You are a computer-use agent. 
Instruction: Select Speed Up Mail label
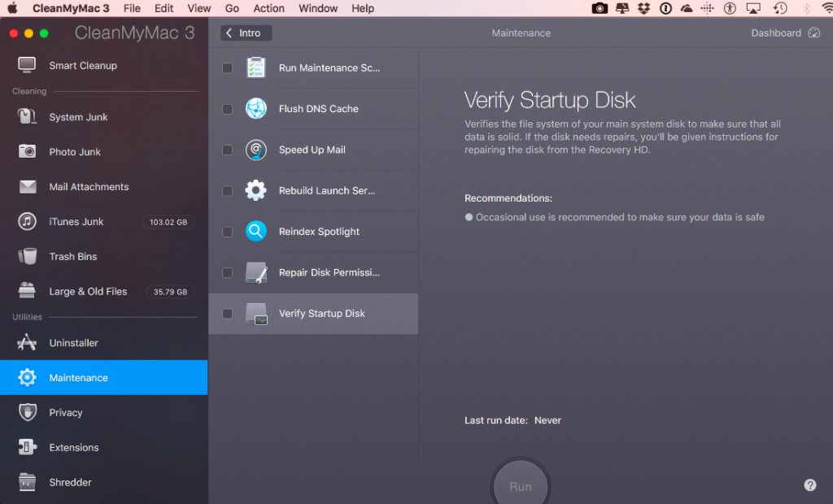coord(312,150)
